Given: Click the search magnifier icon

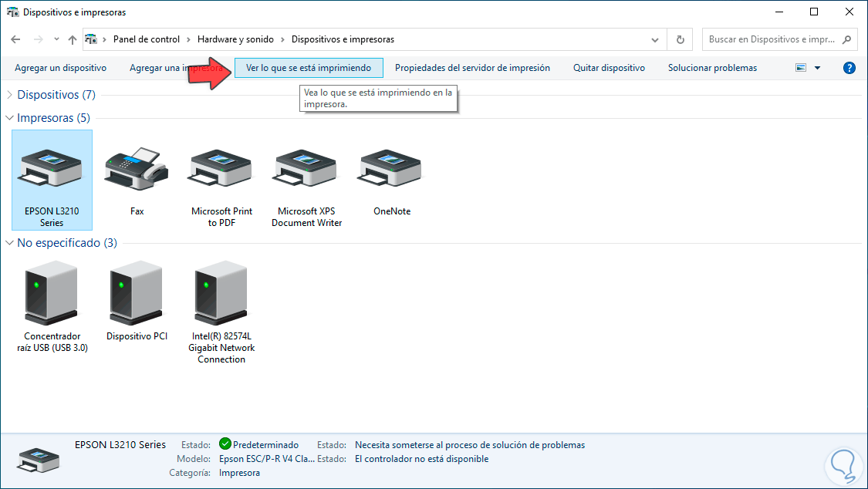Looking at the screenshot, I should click(846, 39).
